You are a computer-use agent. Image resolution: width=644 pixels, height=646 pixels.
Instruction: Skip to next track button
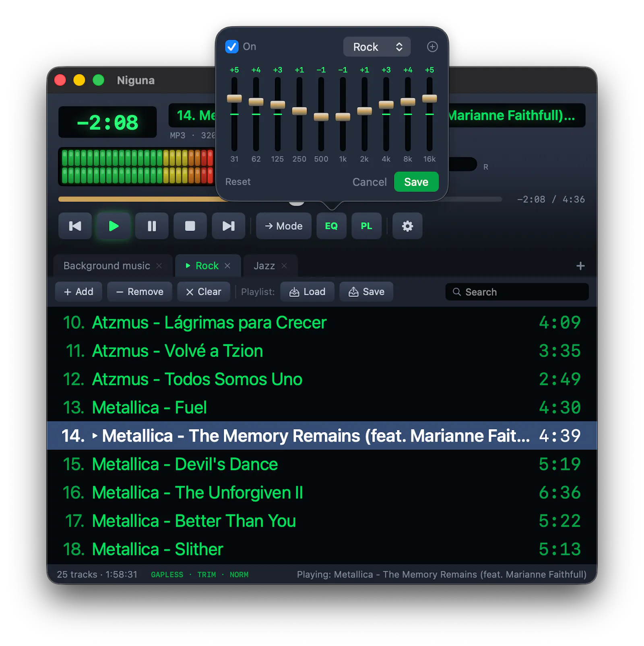pos(228,226)
